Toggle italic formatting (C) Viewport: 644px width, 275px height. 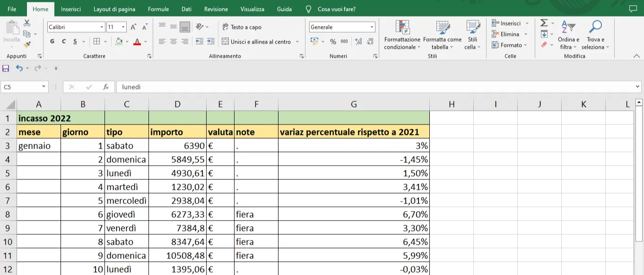(x=64, y=42)
